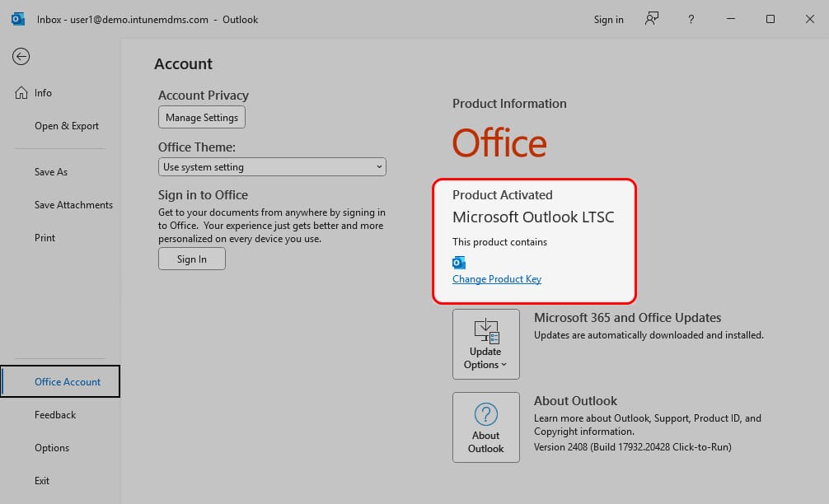Click Exit in the sidebar
Viewport: 829px width, 504px height.
click(42, 481)
